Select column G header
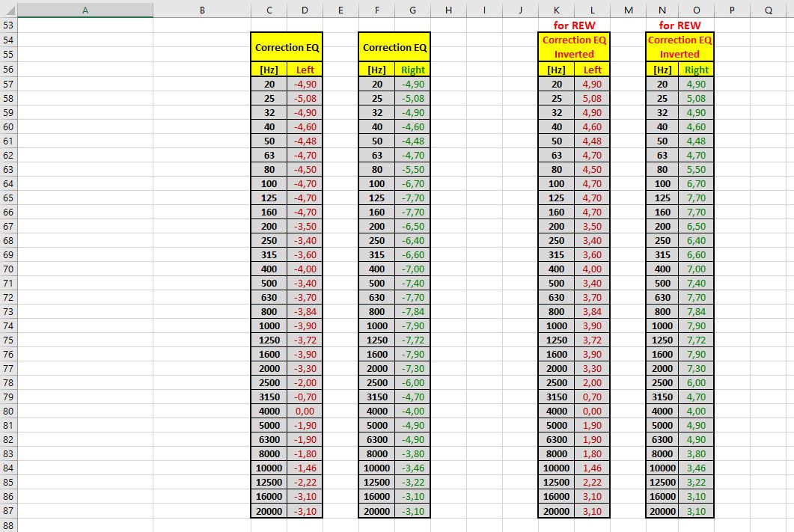The width and height of the screenshot is (794, 532). [412, 10]
